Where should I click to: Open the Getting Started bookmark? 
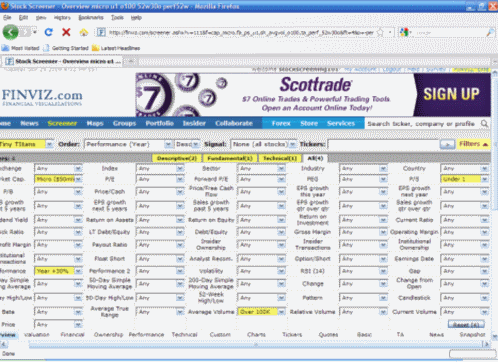(x=66, y=48)
